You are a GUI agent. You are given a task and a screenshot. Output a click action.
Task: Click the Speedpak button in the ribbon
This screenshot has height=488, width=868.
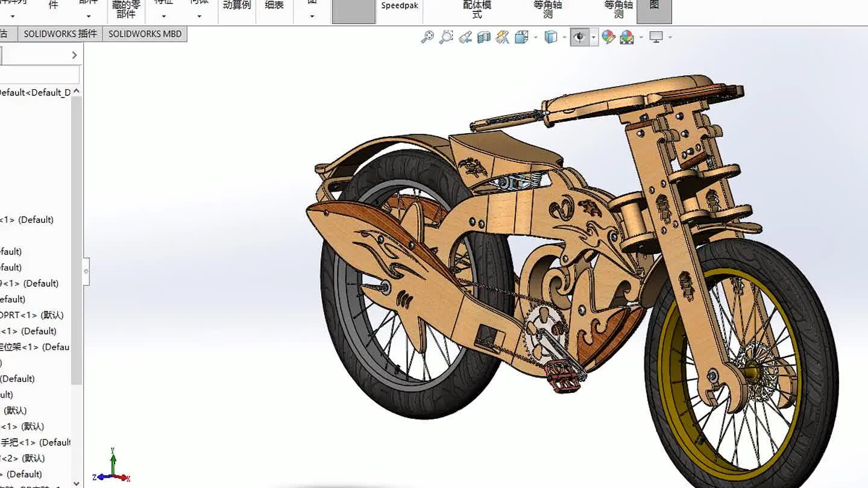click(x=399, y=6)
